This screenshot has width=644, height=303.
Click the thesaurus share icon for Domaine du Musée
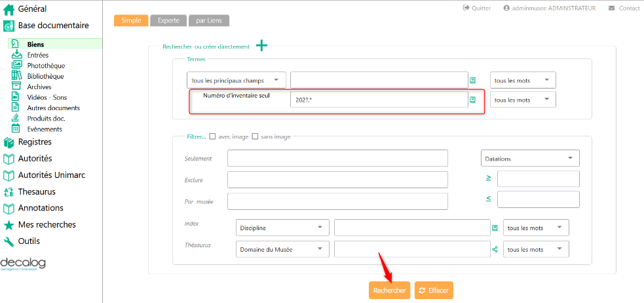tap(495, 249)
